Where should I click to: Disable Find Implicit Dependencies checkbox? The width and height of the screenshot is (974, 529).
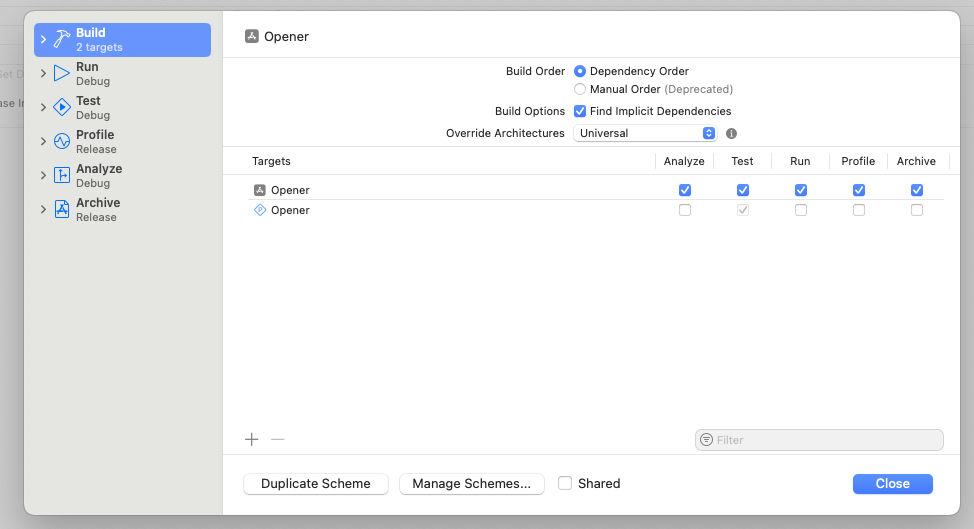point(580,111)
